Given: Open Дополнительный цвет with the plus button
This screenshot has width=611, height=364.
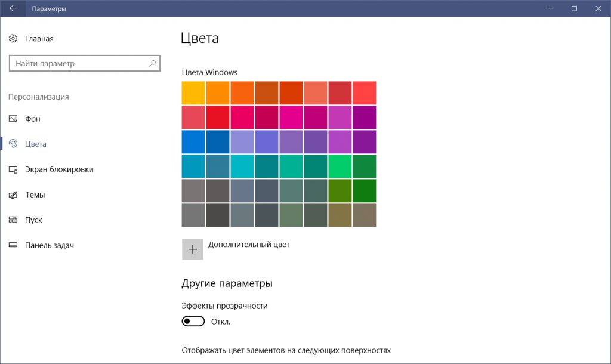Looking at the screenshot, I should point(192,249).
